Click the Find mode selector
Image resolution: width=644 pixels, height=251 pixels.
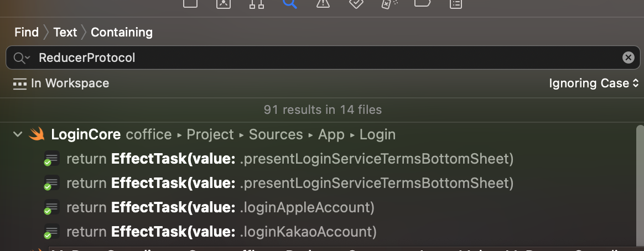27,33
